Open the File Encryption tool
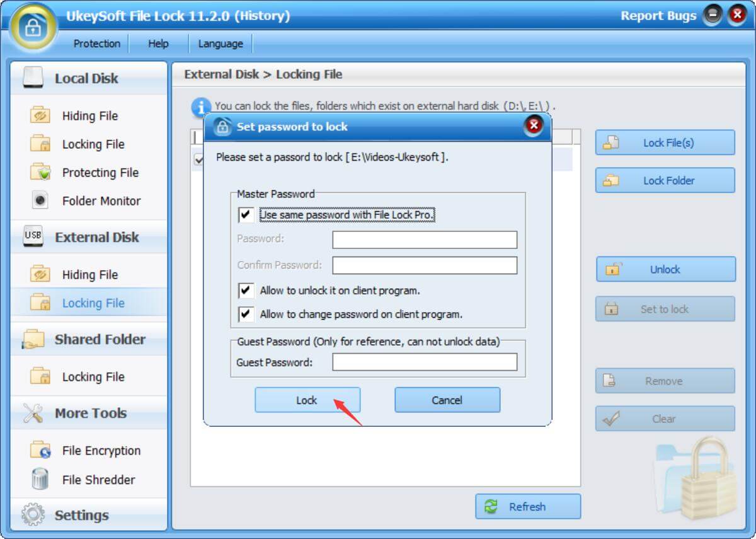The width and height of the screenshot is (756, 539). (x=101, y=450)
